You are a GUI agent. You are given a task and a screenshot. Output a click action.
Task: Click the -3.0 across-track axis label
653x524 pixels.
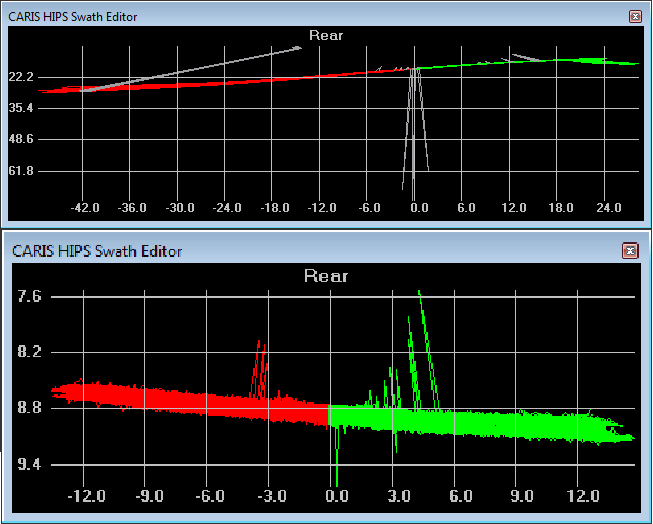click(x=272, y=496)
